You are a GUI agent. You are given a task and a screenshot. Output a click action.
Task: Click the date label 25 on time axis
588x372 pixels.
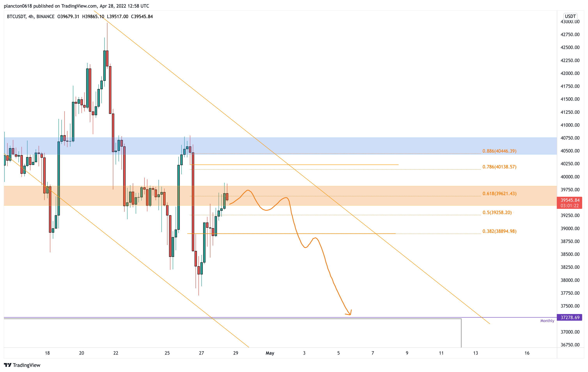[167, 353]
